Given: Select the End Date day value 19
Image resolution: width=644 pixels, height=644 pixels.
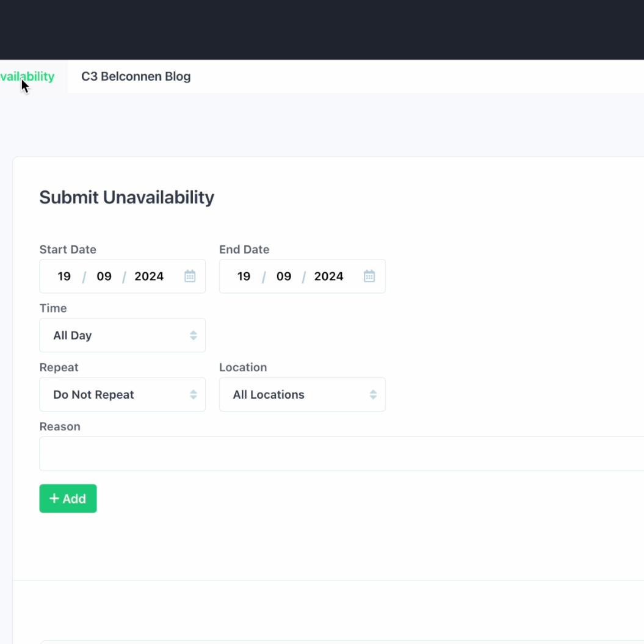Looking at the screenshot, I should (x=244, y=277).
